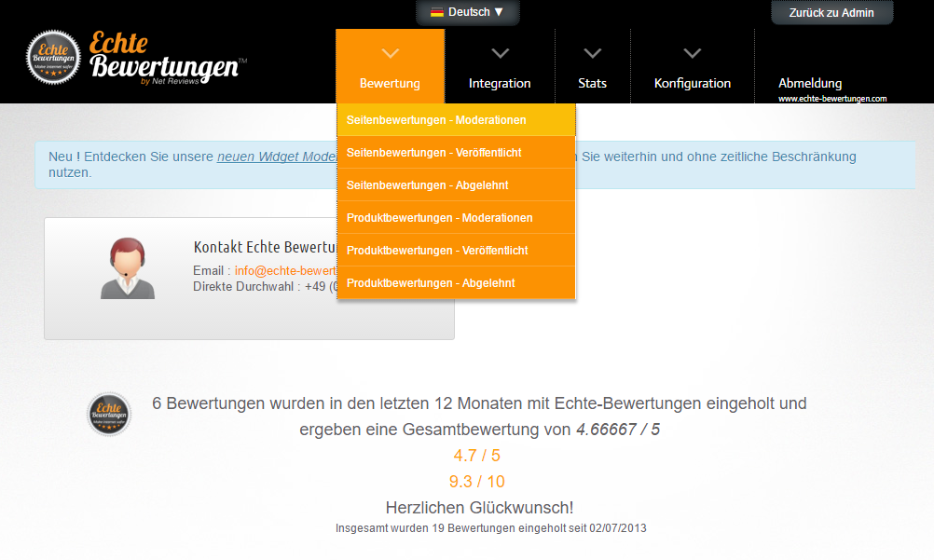Open the Konfiguration menu
The height and width of the screenshot is (560, 934).
[693, 84]
